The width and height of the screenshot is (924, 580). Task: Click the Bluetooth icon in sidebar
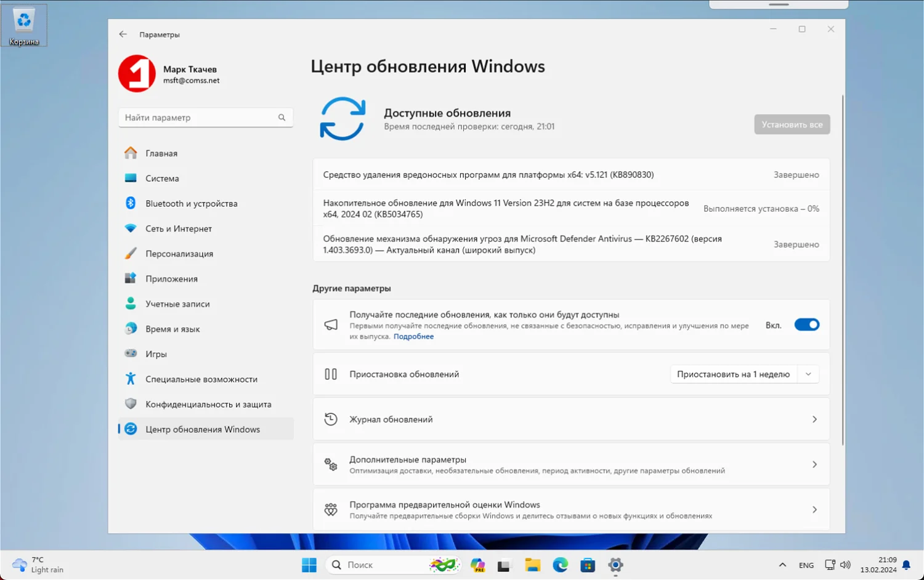(x=131, y=203)
